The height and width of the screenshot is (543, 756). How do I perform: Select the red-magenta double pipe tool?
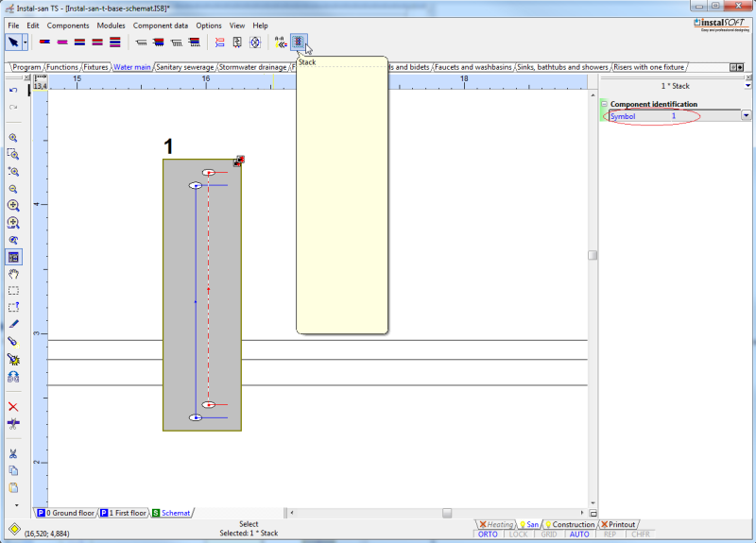tap(97, 42)
